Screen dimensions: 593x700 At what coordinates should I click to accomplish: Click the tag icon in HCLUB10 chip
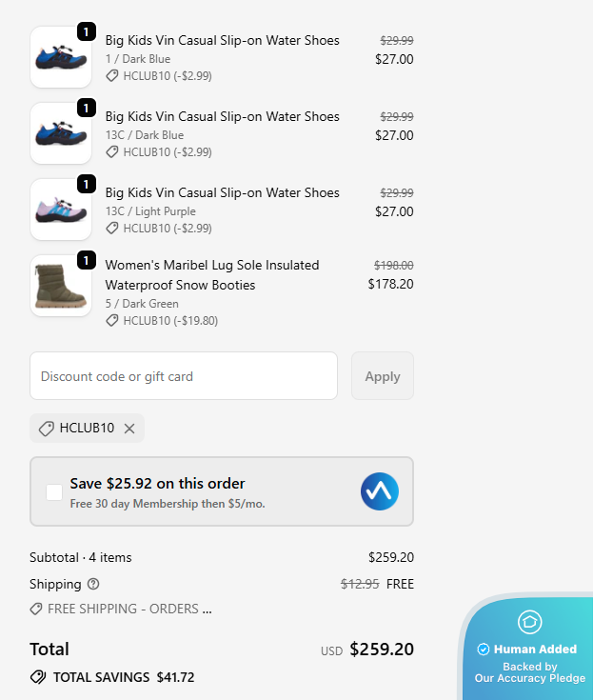click(x=46, y=429)
